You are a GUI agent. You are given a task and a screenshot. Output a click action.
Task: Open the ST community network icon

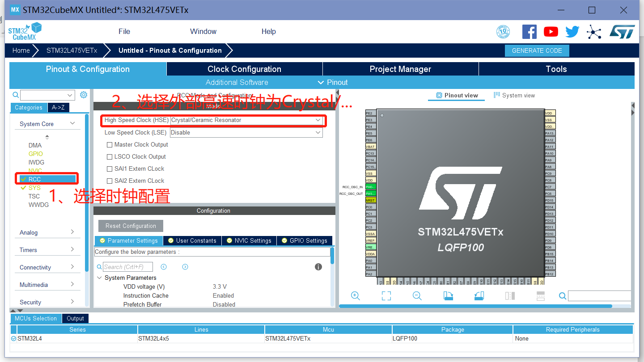click(594, 32)
